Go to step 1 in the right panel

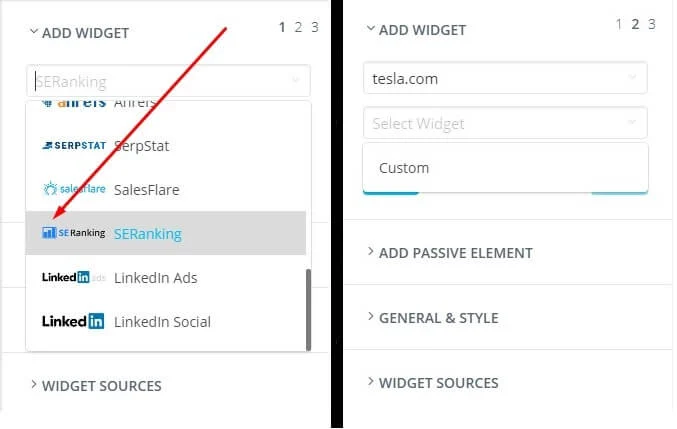[620, 24]
